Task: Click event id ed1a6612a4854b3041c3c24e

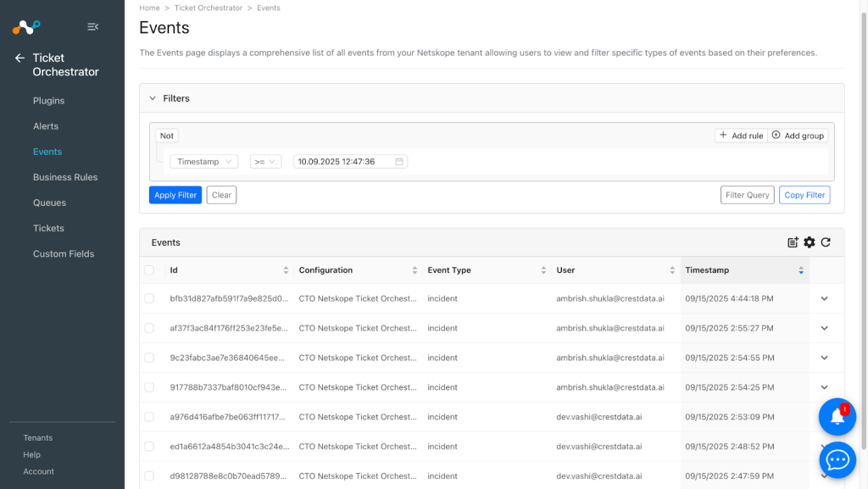Action: [229, 447]
